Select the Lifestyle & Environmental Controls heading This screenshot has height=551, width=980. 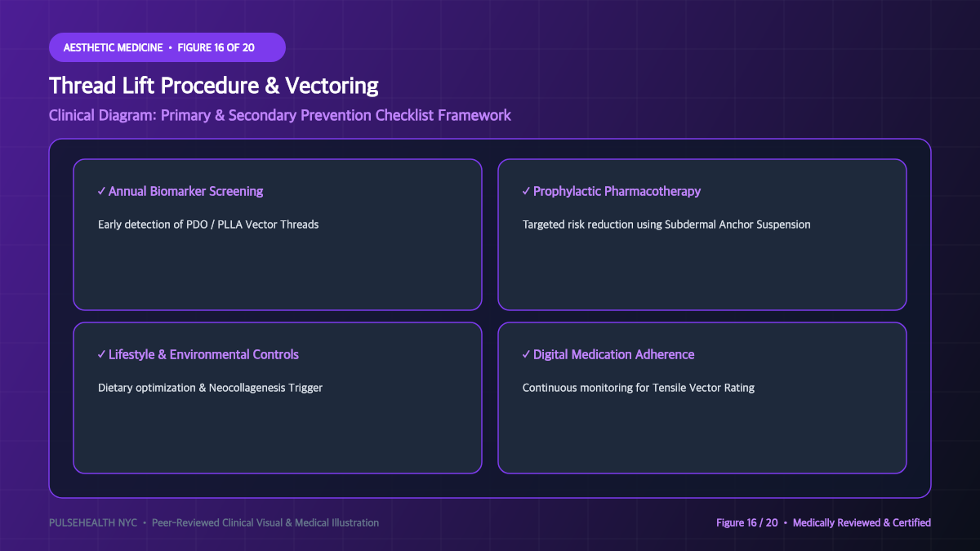[x=198, y=354]
